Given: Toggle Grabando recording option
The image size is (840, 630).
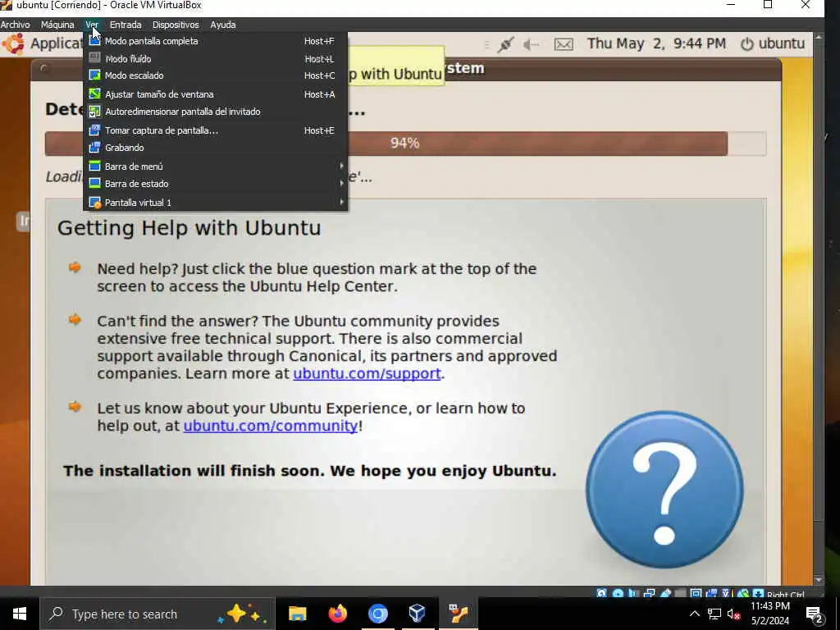Looking at the screenshot, I should [x=216, y=148].
